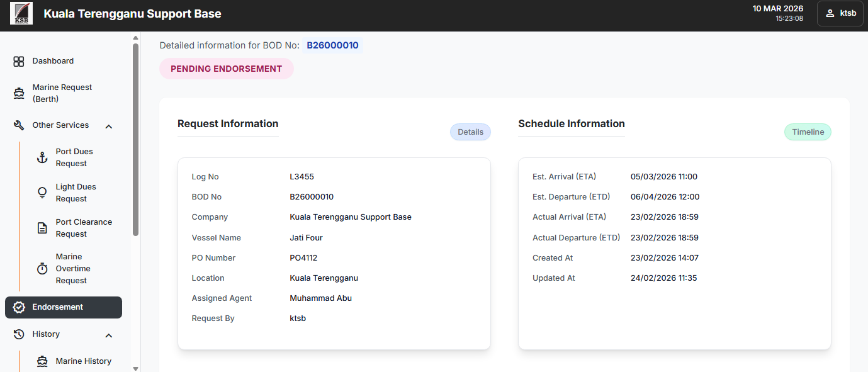Viewport: 868px width, 372px height.
Task: Click the Marine Request ship icon
Action: click(x=19, y=93)
